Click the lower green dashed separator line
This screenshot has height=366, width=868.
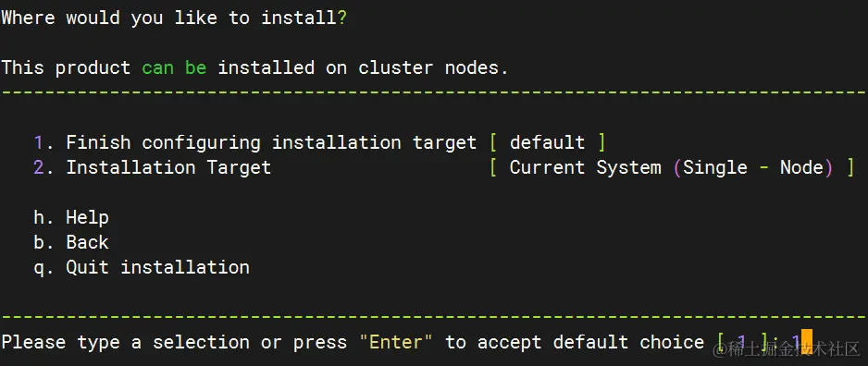pyautogui.click(x=434, y=317)
